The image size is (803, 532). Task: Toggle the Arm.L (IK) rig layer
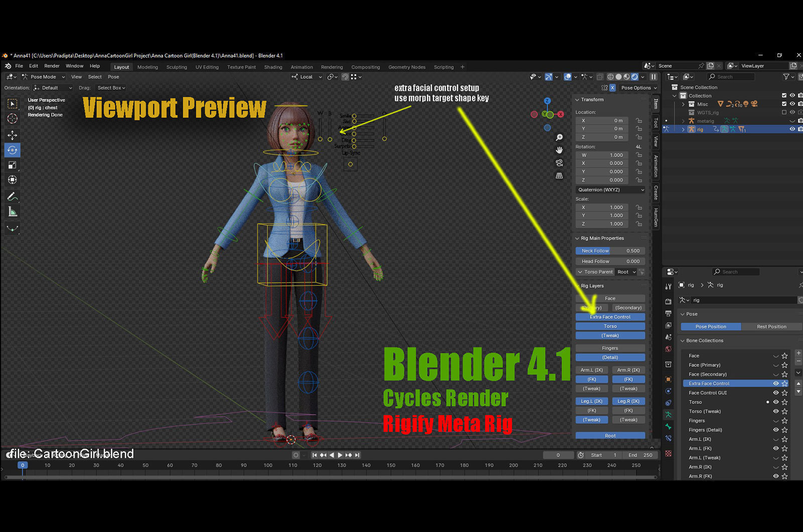click(592, 370)
